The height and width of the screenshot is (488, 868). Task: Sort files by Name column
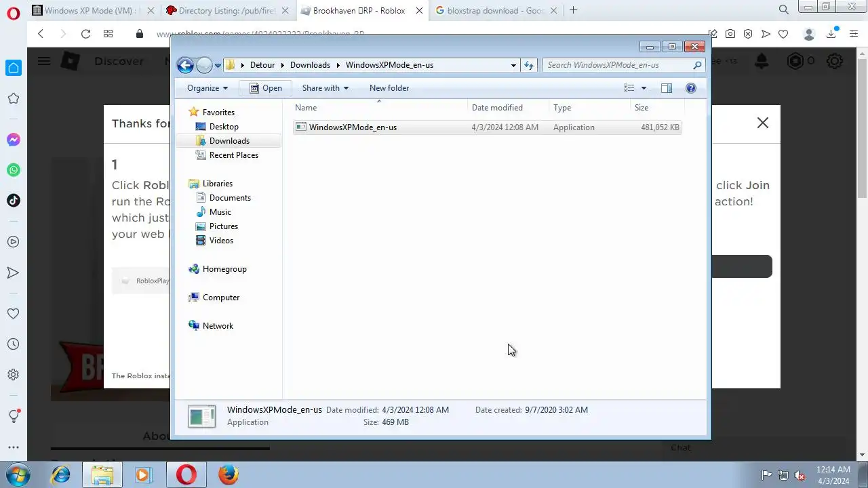[x=380, y=108]
